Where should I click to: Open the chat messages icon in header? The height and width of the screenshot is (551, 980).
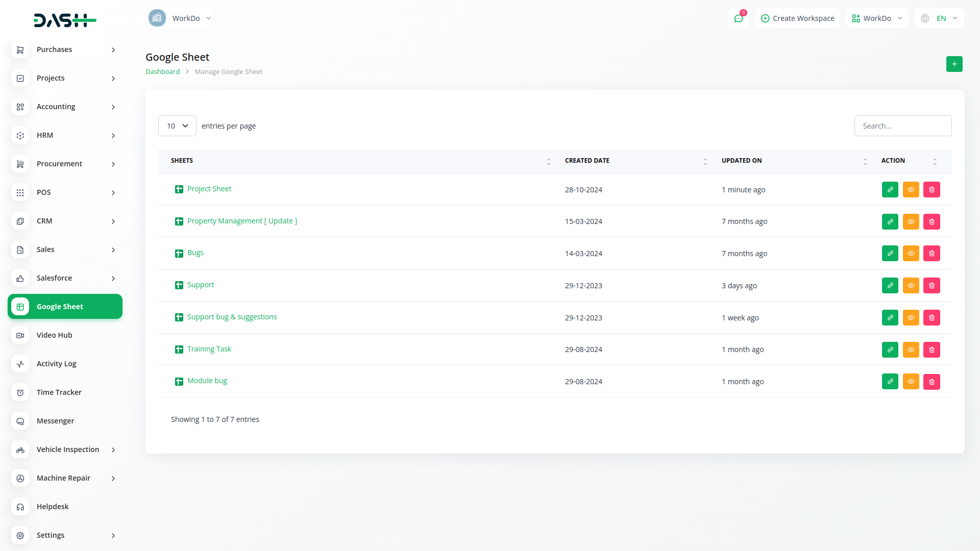coord(739,18)
